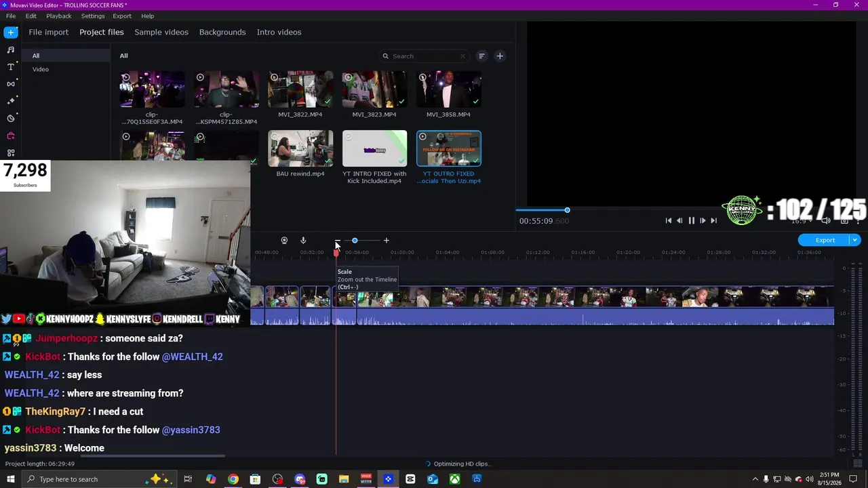Clear the media search field
This screenshot has height=488, width=868.
463,56
